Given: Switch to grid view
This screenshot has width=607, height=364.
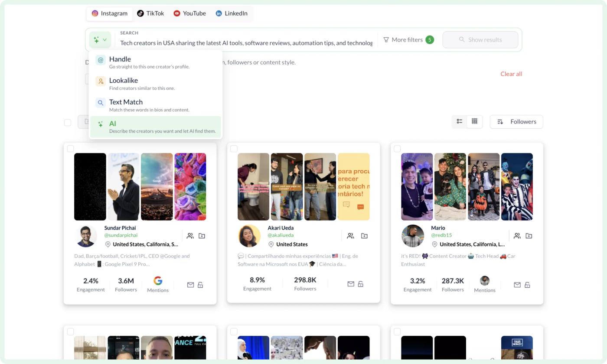Looking at the screenshot, I should click(474, 121).
